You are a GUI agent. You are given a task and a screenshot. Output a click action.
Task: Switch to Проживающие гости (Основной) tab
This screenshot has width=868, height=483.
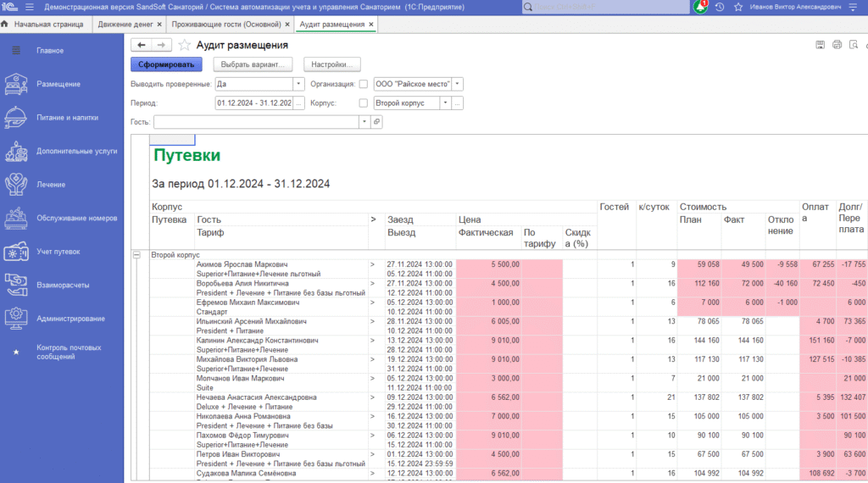(x=225, y=25)
